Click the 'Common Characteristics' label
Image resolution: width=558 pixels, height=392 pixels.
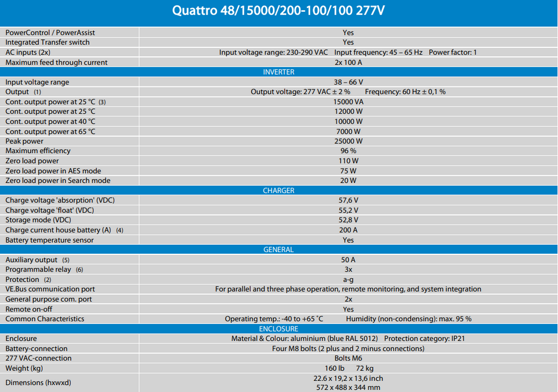coord(45,319)
